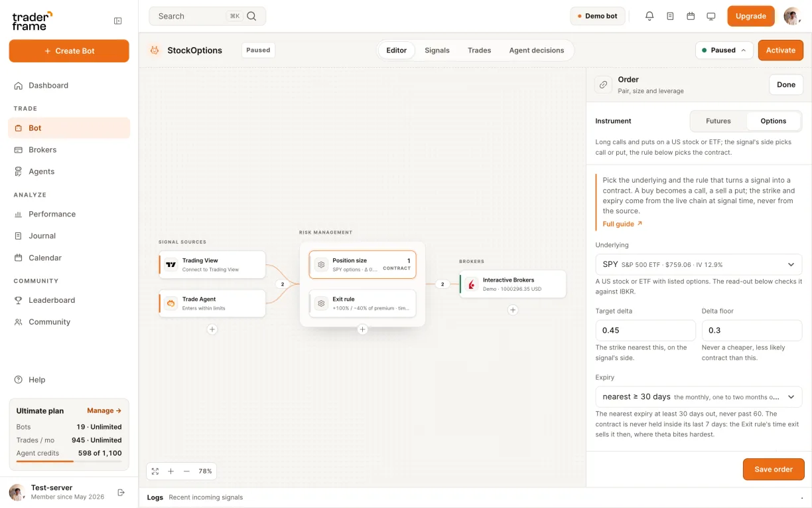The width and height of the screenshot is (812, 508).
Task: Click the Save order button
Action: coord(774,469)
